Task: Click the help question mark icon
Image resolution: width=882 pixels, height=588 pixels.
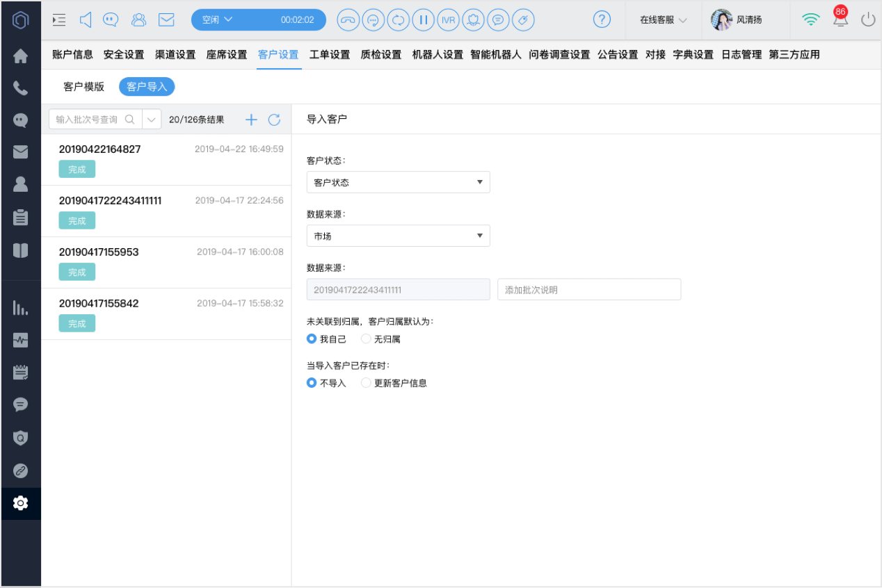Action: tap(602, 19)
